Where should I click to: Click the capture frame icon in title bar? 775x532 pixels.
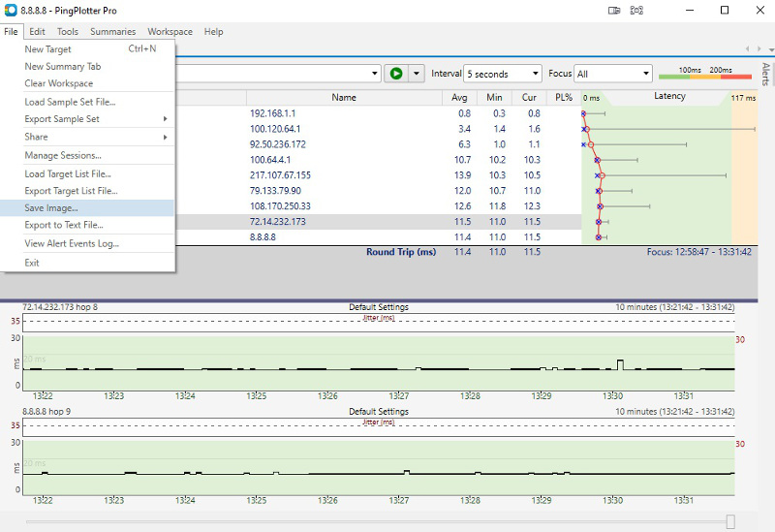[637, 11]
